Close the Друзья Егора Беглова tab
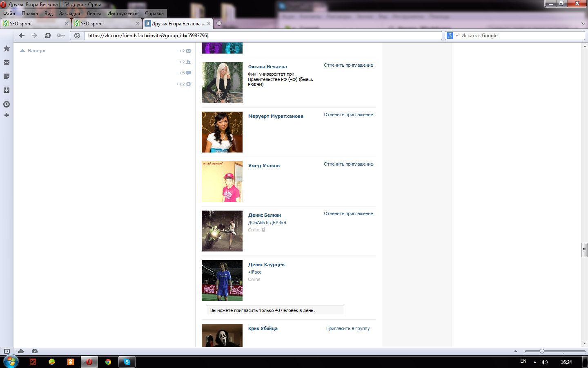Viewport: 588px width, 368px height. click(x=209, y=24)
